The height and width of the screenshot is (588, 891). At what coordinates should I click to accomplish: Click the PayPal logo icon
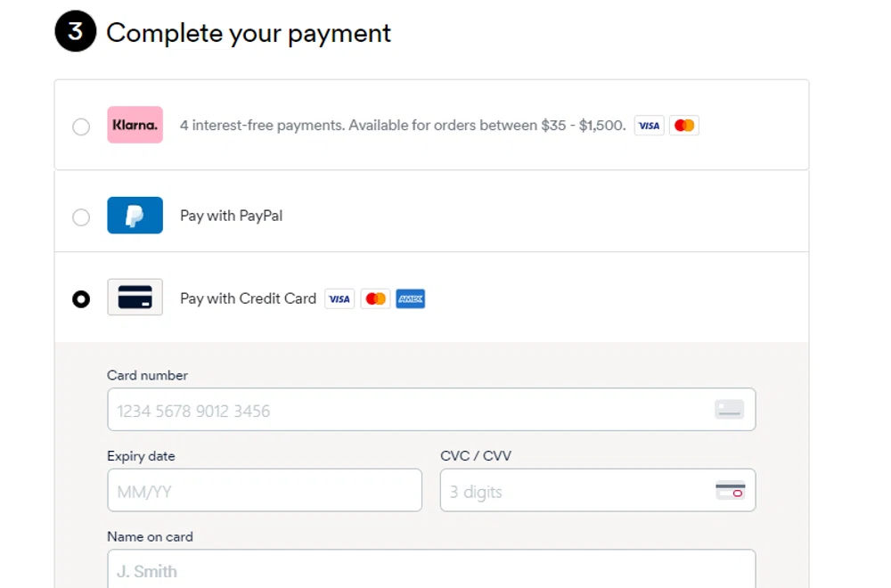(x=135, y=215)
